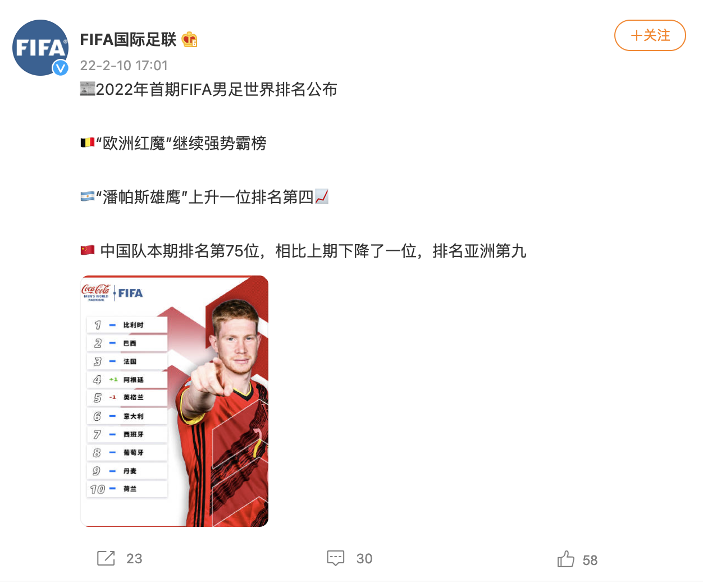The image size is (703, 588).
Task: Click the repost count 23
Action: [x=134, y=559]
